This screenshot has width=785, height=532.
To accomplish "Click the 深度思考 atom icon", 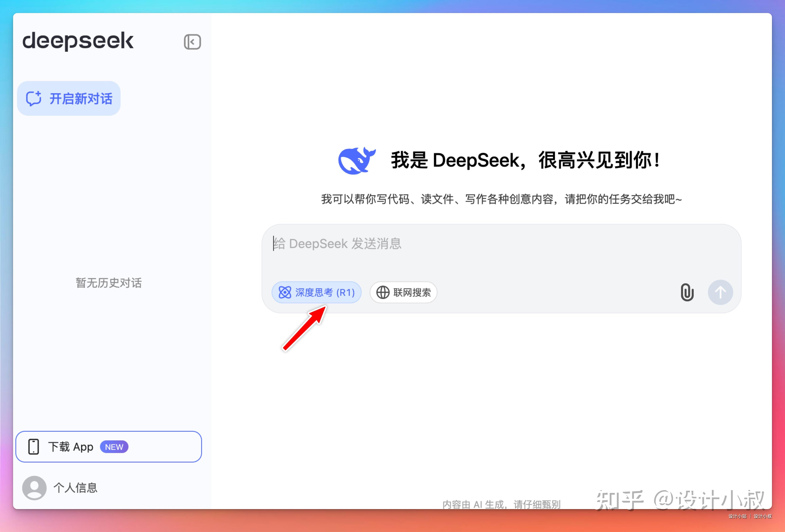I will point(285,292).
